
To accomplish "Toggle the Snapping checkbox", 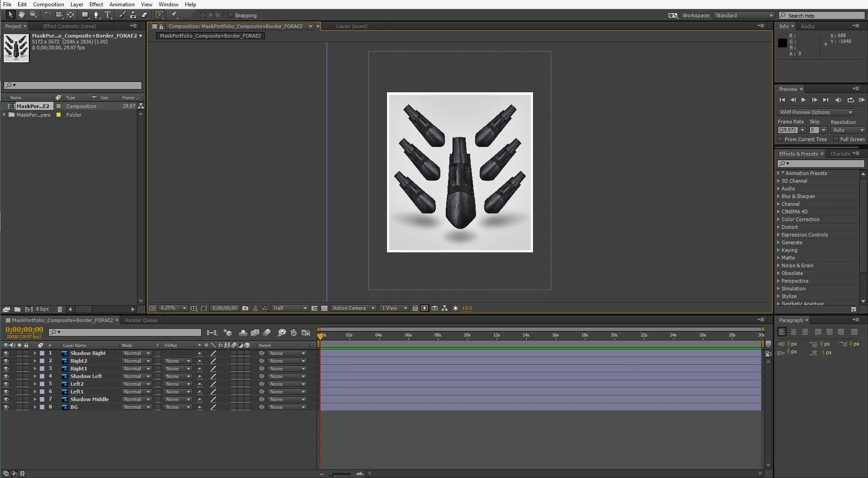I will (230, 15).
